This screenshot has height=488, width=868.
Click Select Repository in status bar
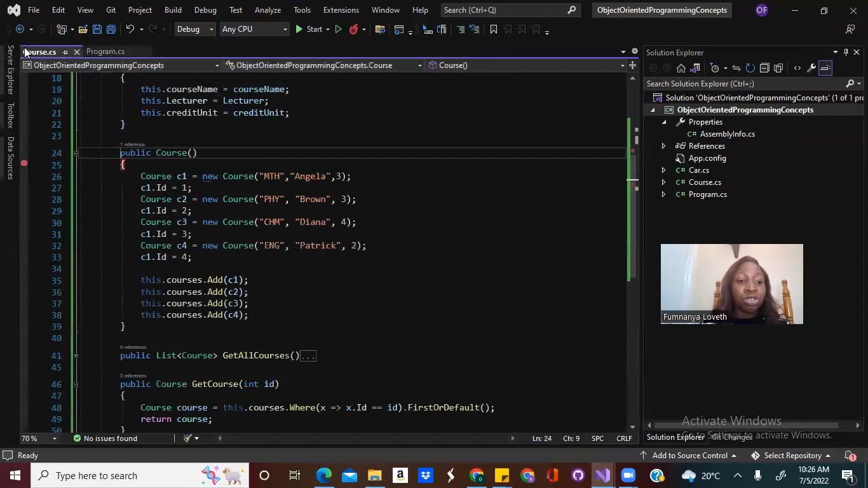point(790,456)
